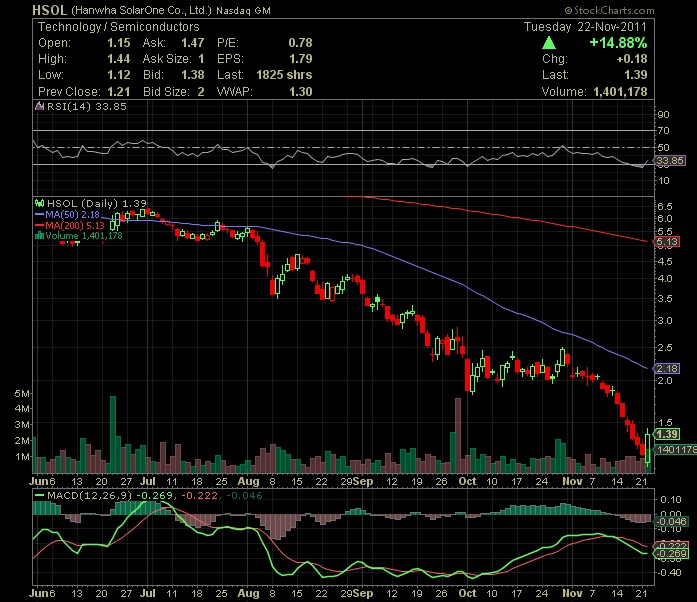Click the Ask price 1.47
The width and height of the screenshot is (697, 602).
coord(192,43)
